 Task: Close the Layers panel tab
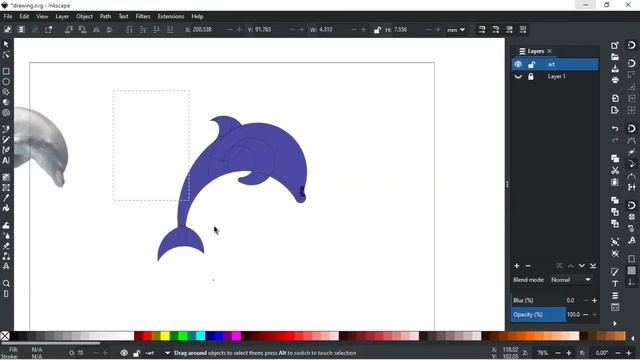(x=549, y=51)
